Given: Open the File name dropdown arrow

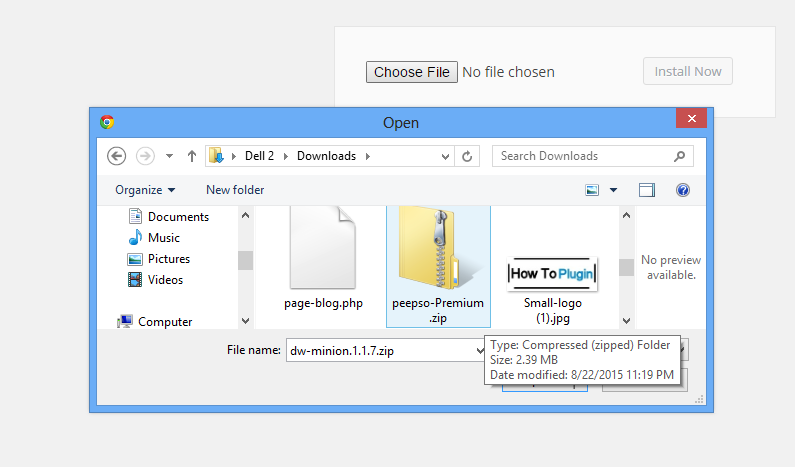Looking at the screenshot, I should pyautogui.click(x=480, y=350).
